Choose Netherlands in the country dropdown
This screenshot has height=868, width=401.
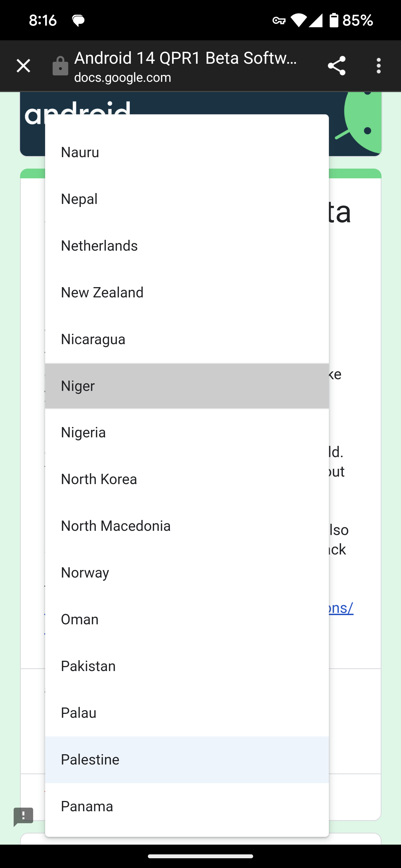pyautogui.click(x=187, y=246)
